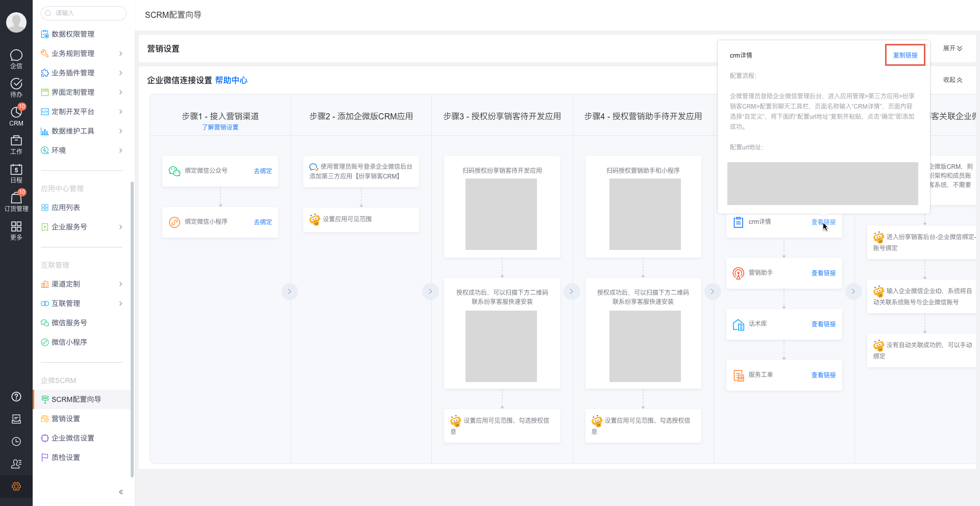Open the 日程 calendar icon
The width and height of the screenshot is (980, 506).
click(x=16, y=173)
